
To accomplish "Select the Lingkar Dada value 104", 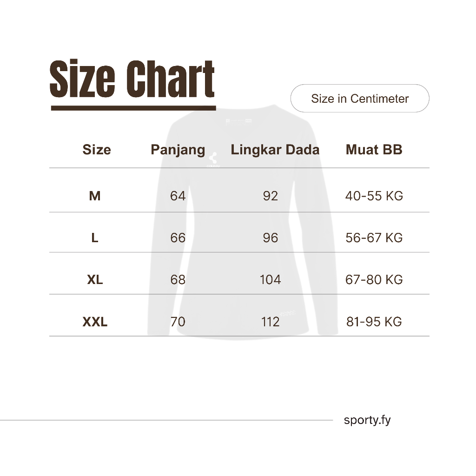I will (x=270, y=280).
